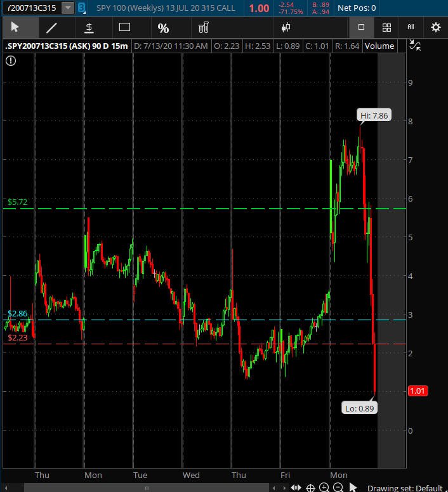This screenshot has height=492, width=448.
Task: Select the rectangle drawing tool
Action: click(125, 27)
